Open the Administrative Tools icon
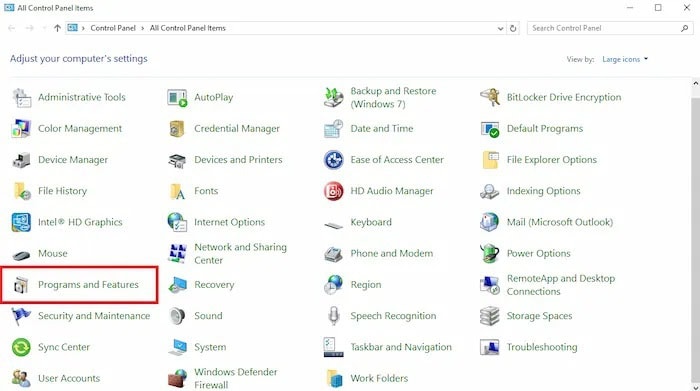The width and height of the screenshot is (700, 391). (x=21, y=97)
